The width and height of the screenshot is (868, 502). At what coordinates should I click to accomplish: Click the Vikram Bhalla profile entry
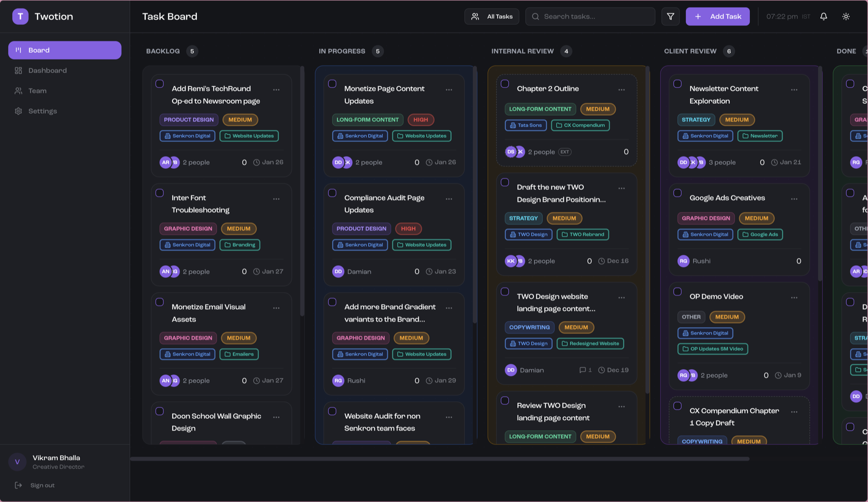coord(56,462)
